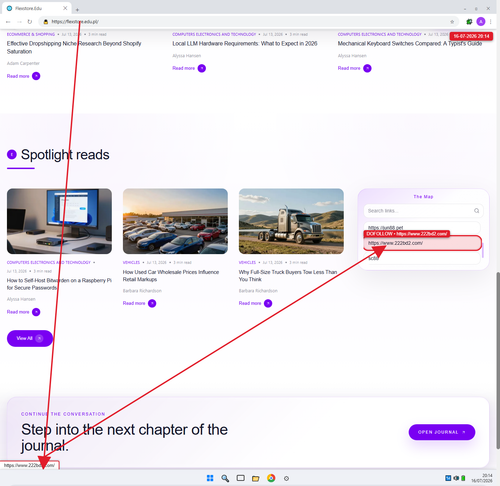Click the purple circle icon beside Spotlight reads
The image size is (500, 486).
click(x=12, y=154)
